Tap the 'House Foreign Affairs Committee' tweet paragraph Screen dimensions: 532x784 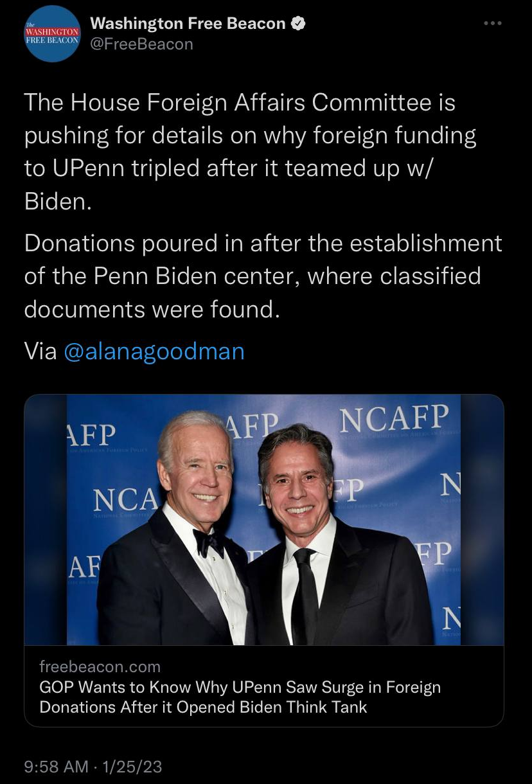(251, 152)
